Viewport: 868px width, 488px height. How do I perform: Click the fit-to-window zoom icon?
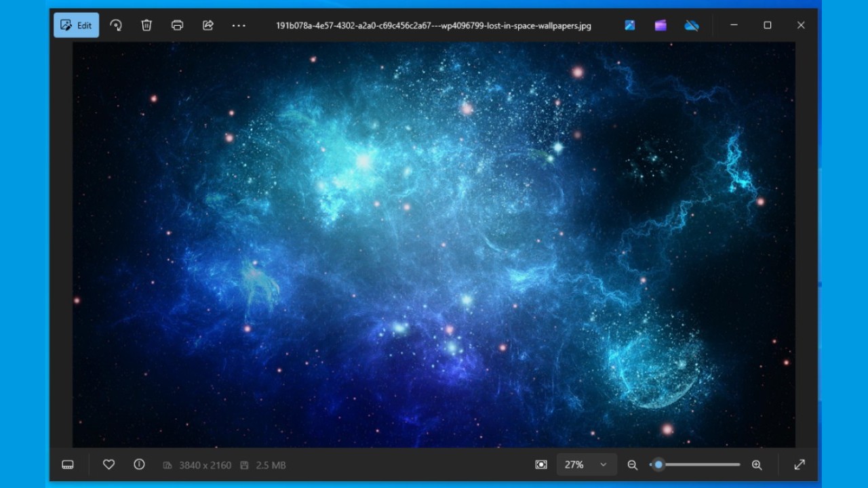[541, 464]
